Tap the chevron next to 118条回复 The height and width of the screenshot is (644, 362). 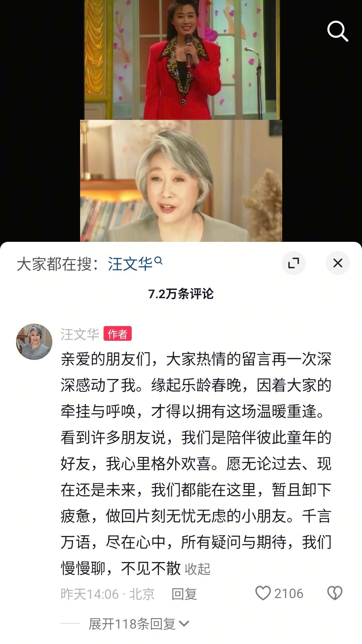(184, 624)
